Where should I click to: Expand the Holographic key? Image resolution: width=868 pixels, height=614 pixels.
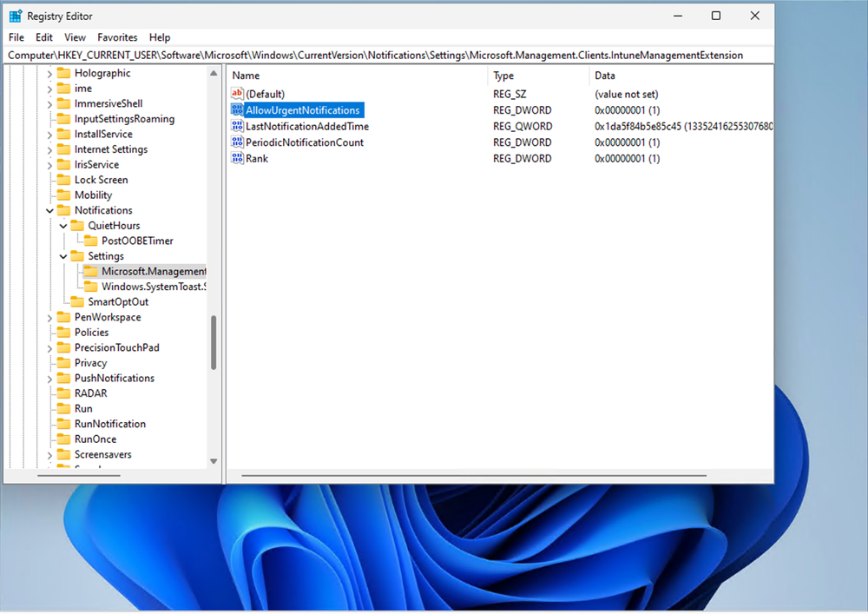pos(49,74)
